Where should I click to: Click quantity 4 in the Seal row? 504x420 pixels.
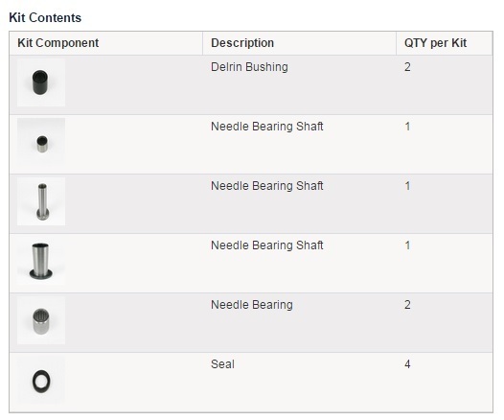[407, 364]
